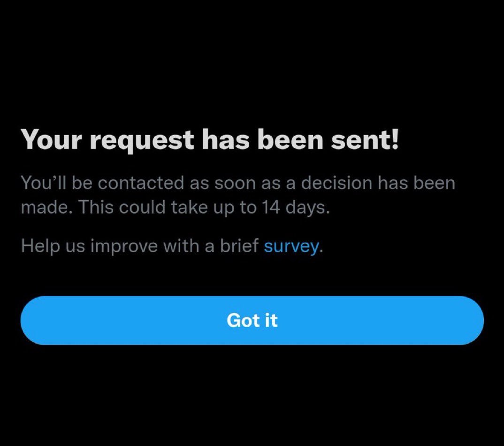Image resolution: width=504 pixels, height=446 pixels.
Task: Click the word sent! in the title
Action: click(x=365, y=140)
